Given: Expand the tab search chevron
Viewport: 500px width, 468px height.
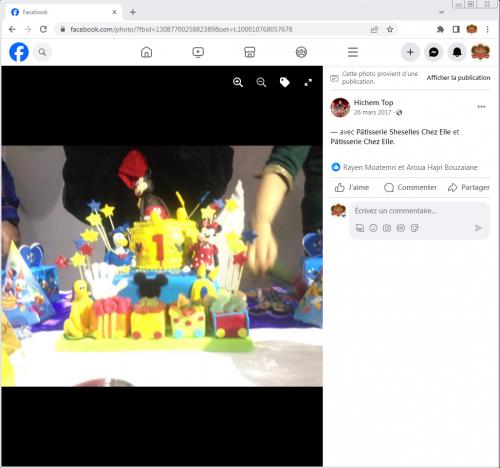Looking at the screenshot, I should coord(442,12).
